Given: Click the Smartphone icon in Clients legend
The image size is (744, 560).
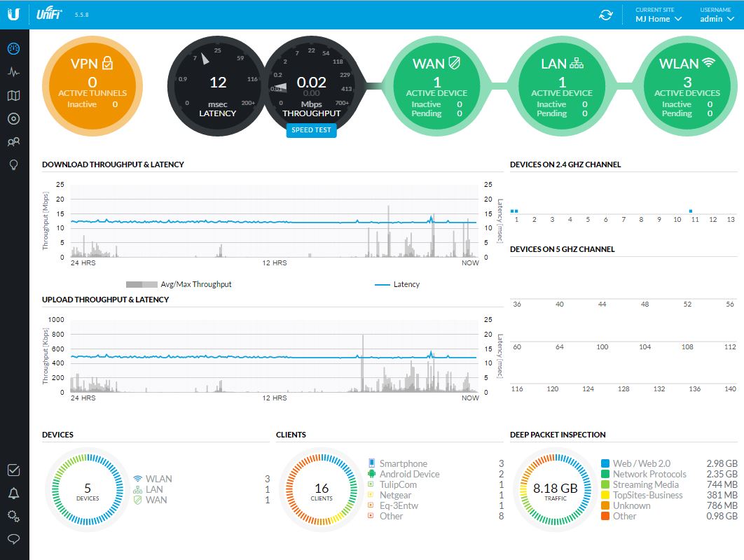Looking at the screenshot, I should click(371, 463).
